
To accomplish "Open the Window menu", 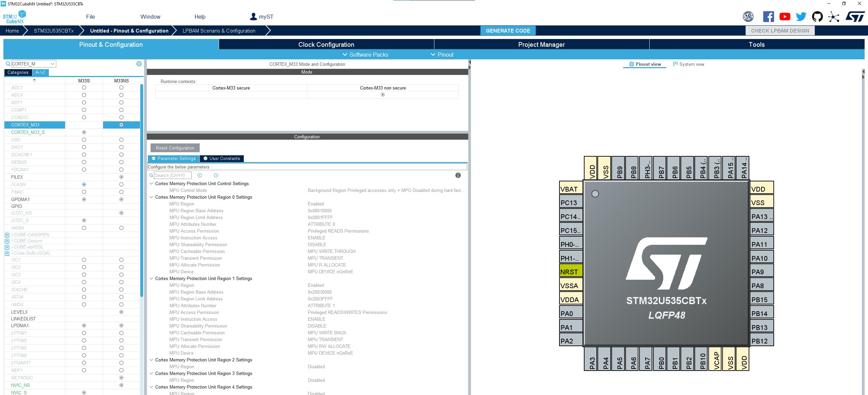I will 150,17.
